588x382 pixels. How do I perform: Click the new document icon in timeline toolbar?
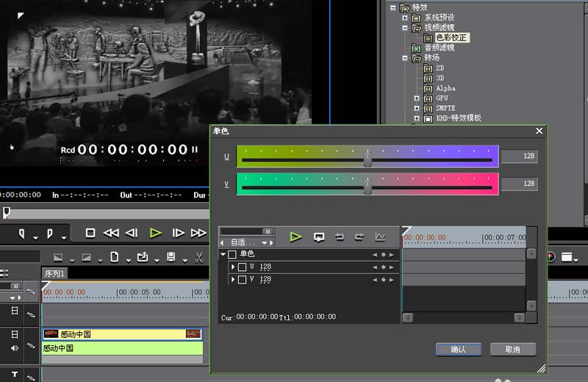[x=115, y=257]
